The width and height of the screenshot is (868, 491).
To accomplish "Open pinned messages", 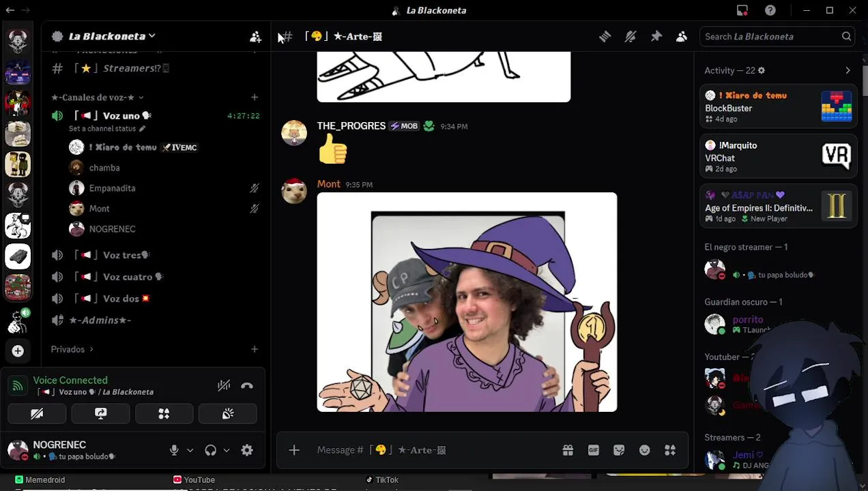I will (656, 36).
